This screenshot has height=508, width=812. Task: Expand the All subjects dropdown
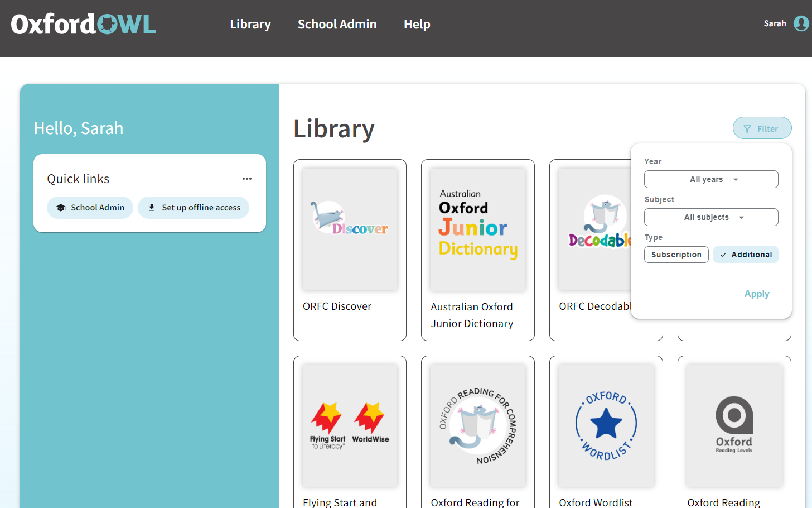[711, 217]
